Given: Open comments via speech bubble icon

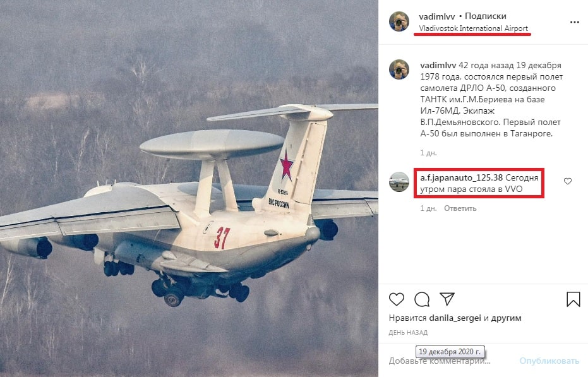Looking at the screenshot, I should [x=422, y=299].
